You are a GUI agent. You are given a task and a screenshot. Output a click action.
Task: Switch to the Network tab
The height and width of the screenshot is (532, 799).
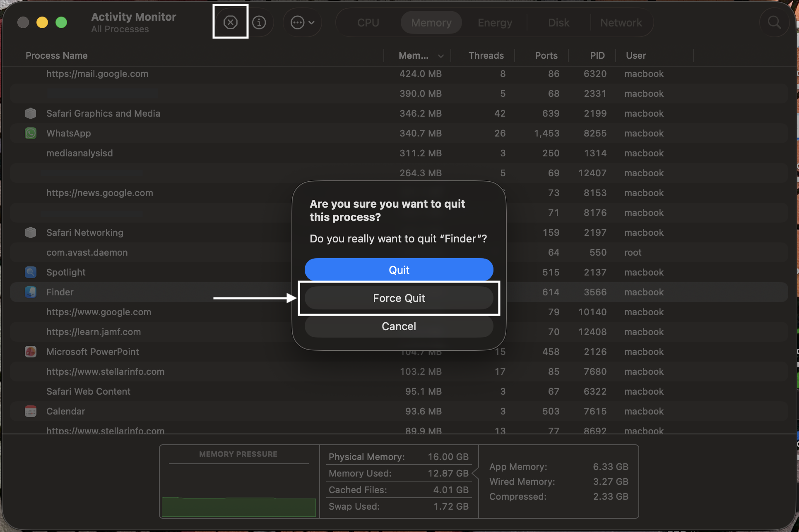[621, 22]
